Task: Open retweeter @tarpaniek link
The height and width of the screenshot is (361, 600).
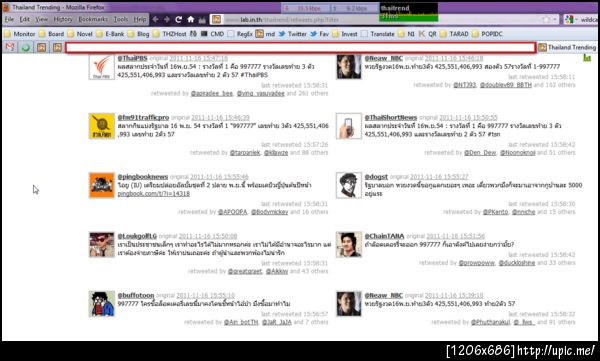Action: (x=245, y=153)
